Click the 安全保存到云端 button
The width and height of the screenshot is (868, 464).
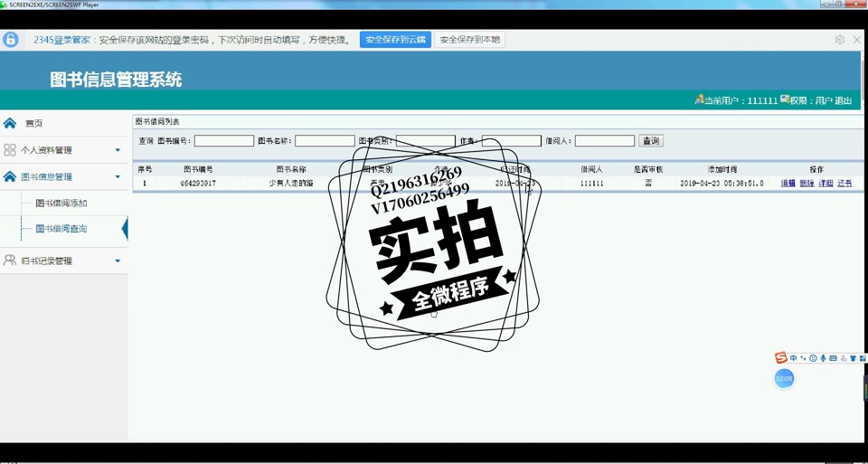pos(395,40)
